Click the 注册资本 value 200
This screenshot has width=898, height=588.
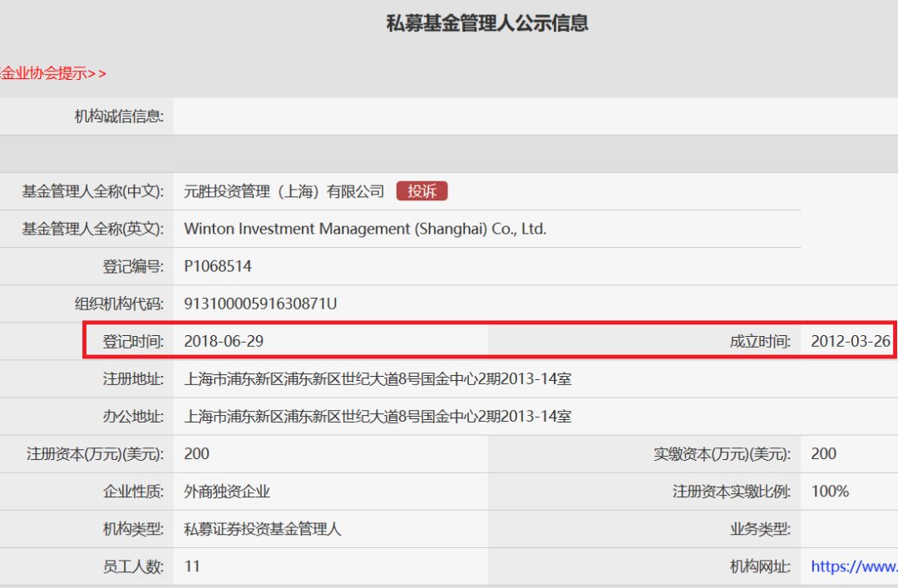(196, 453)
